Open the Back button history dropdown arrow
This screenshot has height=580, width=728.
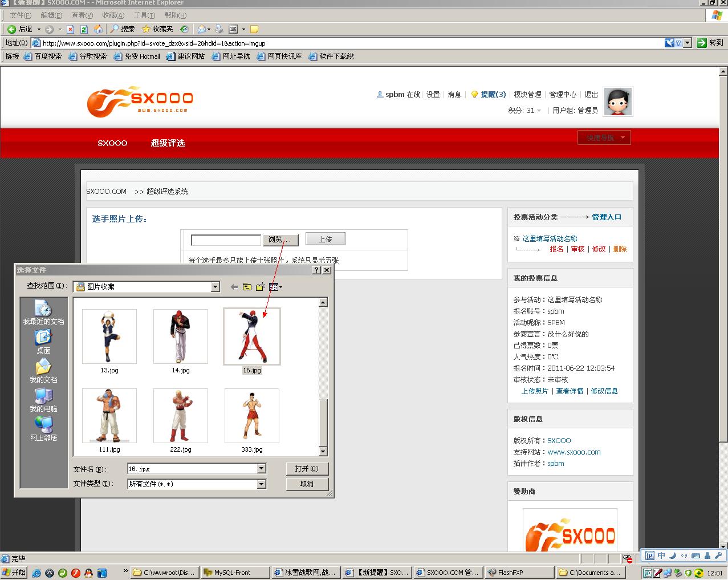click(x=39, y=29)
